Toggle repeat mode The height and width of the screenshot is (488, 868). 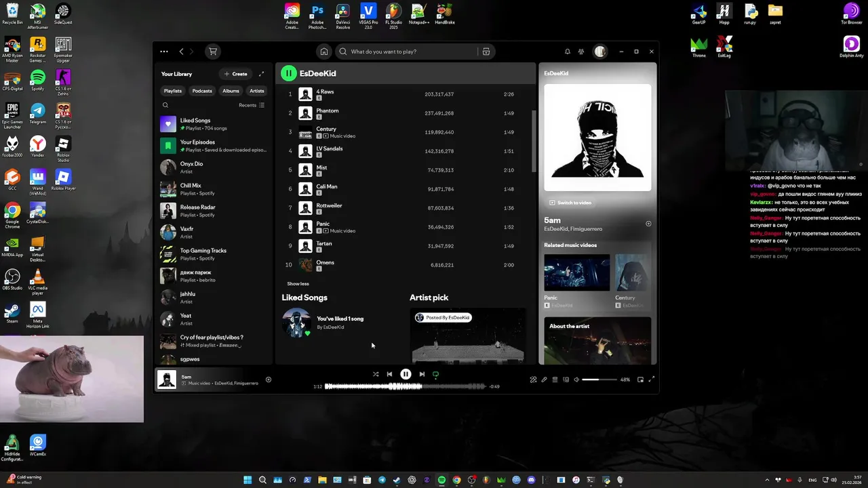click(x=435, y=374)
